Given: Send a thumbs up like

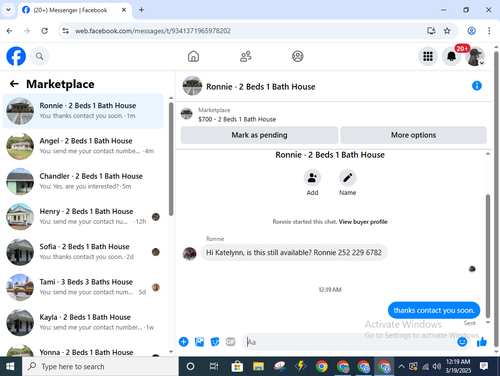Looking at the screenshot, I should [x=482, y=342].
